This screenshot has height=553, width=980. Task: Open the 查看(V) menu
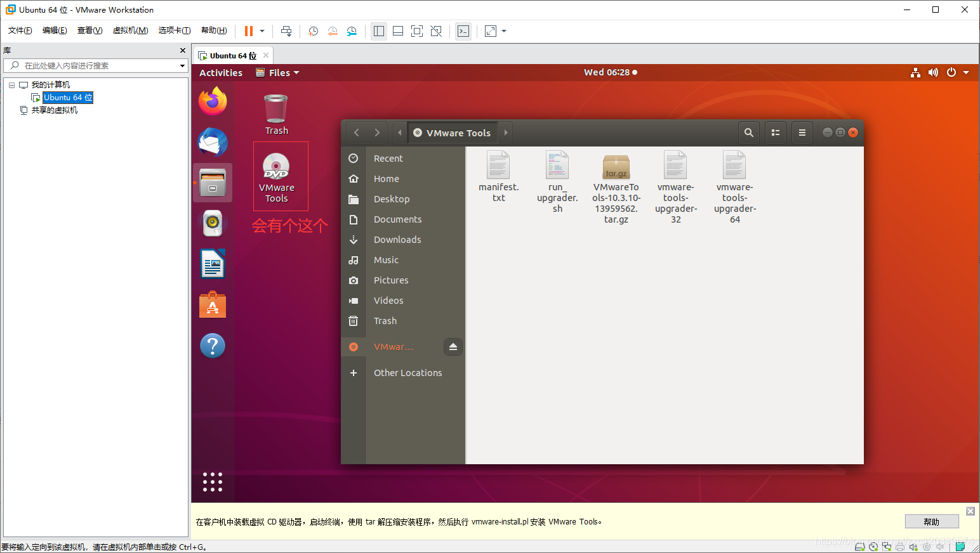89,30
